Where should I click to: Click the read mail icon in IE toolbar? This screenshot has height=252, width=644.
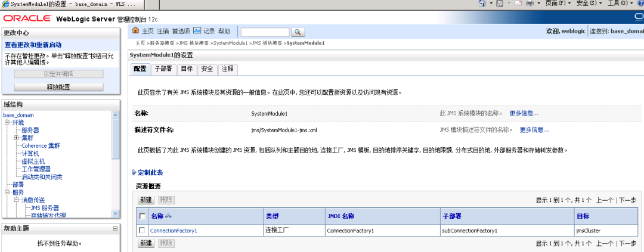pyautogui.click(x=518, y=3)
